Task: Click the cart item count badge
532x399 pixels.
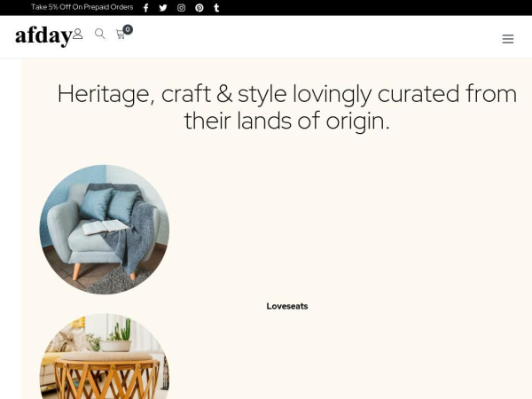Action: pos(128,29)
